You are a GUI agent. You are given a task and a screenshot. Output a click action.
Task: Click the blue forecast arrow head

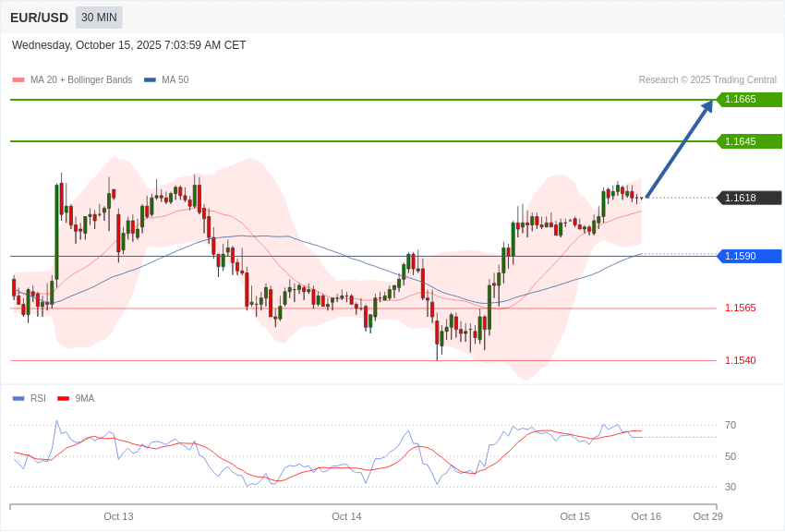706,107
